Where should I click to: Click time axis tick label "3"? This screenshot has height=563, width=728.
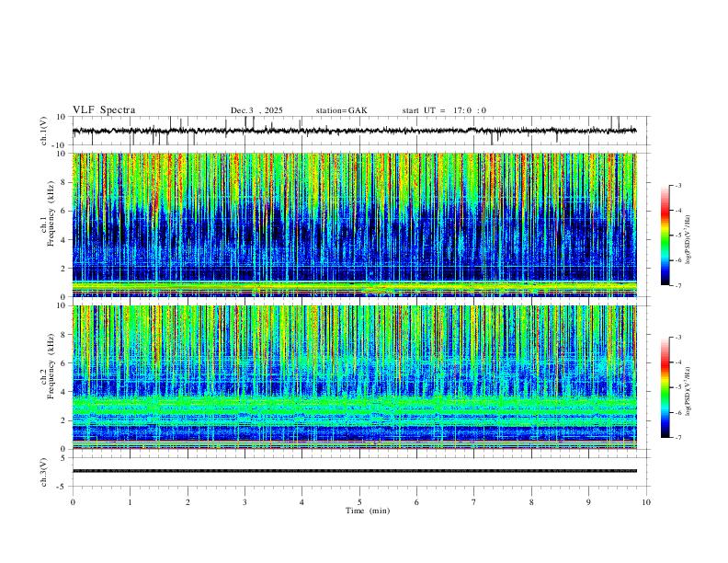click(x=245, y=502)
